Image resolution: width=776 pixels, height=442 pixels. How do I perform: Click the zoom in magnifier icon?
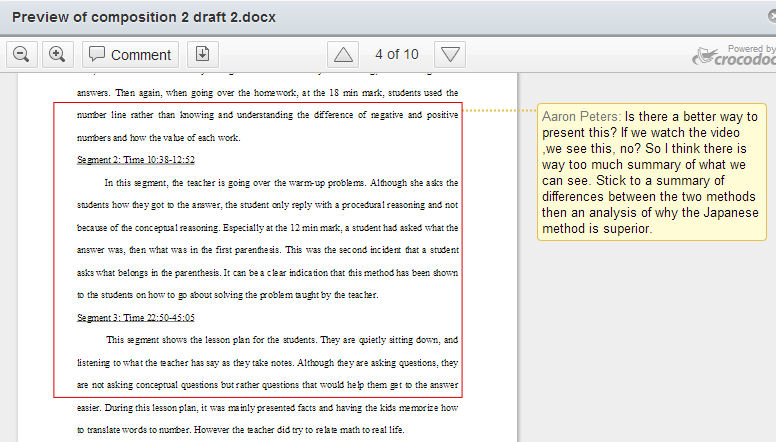56,54
